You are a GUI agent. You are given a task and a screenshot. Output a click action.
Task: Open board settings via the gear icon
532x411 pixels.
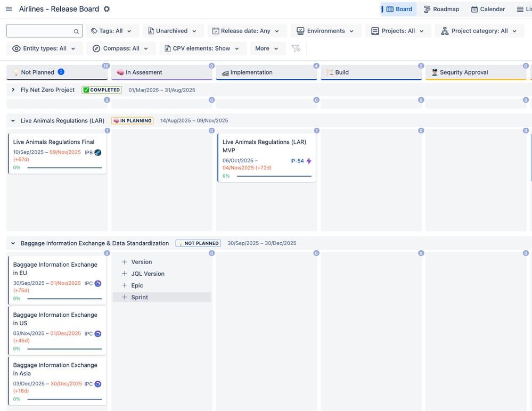click(x=105, y=9)
